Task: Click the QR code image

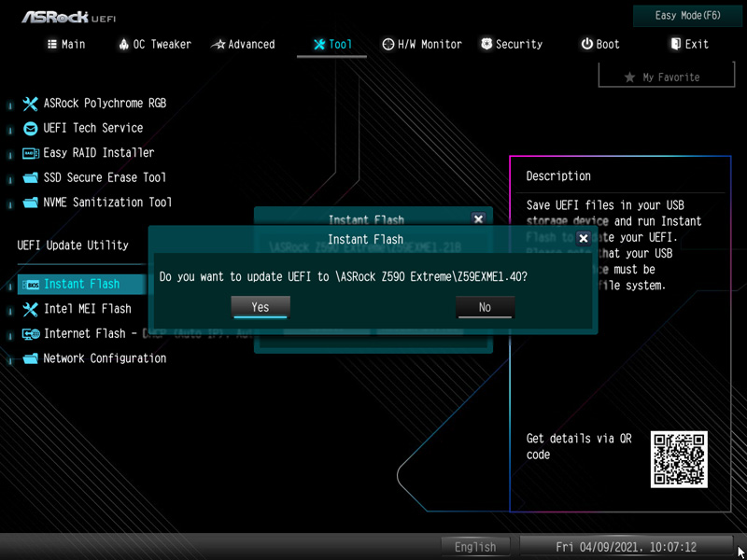Action: coord(679,459)
